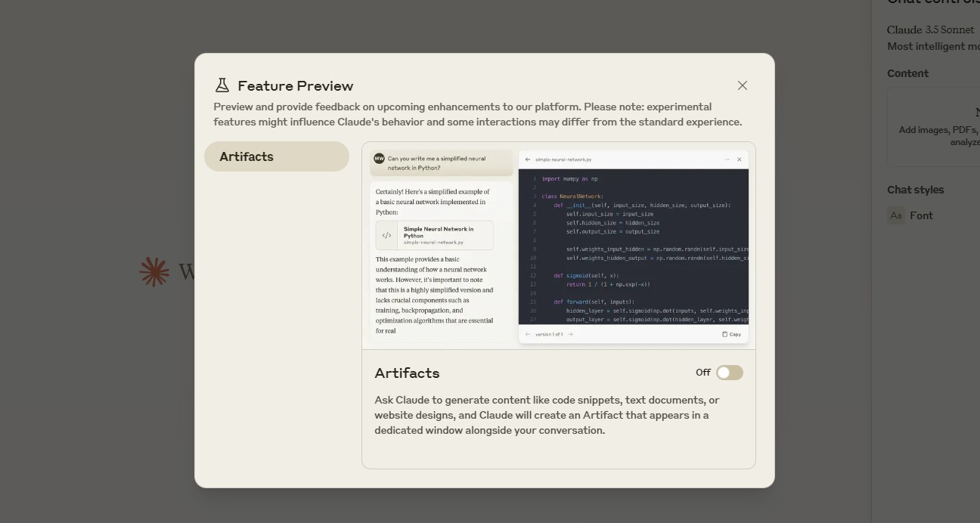
Task: Go to previous version arrow in code panel
Action: (528, 334)
